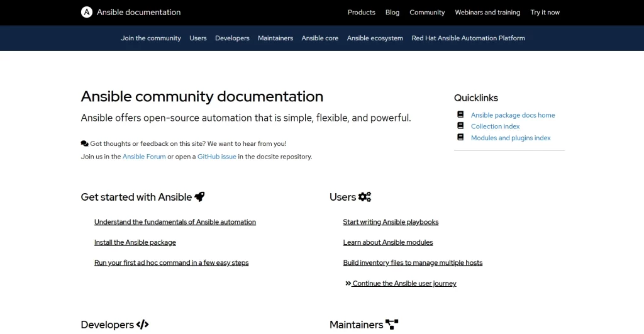Open the Community top menu
The image size is (644, 334).
tap(427, 13)
